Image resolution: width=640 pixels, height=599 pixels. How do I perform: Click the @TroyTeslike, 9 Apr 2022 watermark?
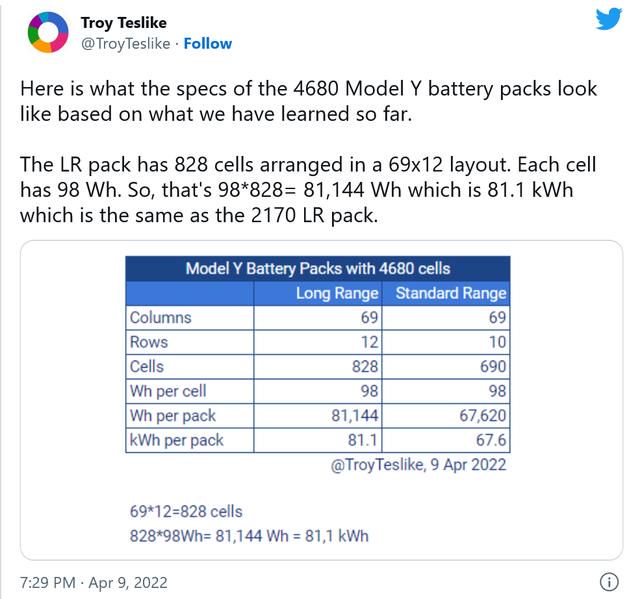[x=418, y=464]
